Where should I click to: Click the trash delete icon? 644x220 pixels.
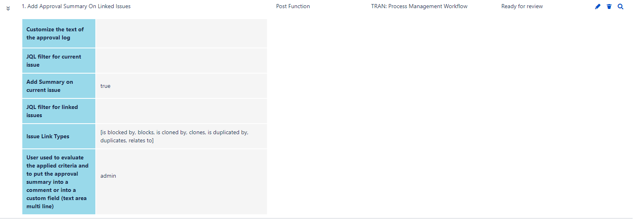pyautogui.click(x=609, y=7)
